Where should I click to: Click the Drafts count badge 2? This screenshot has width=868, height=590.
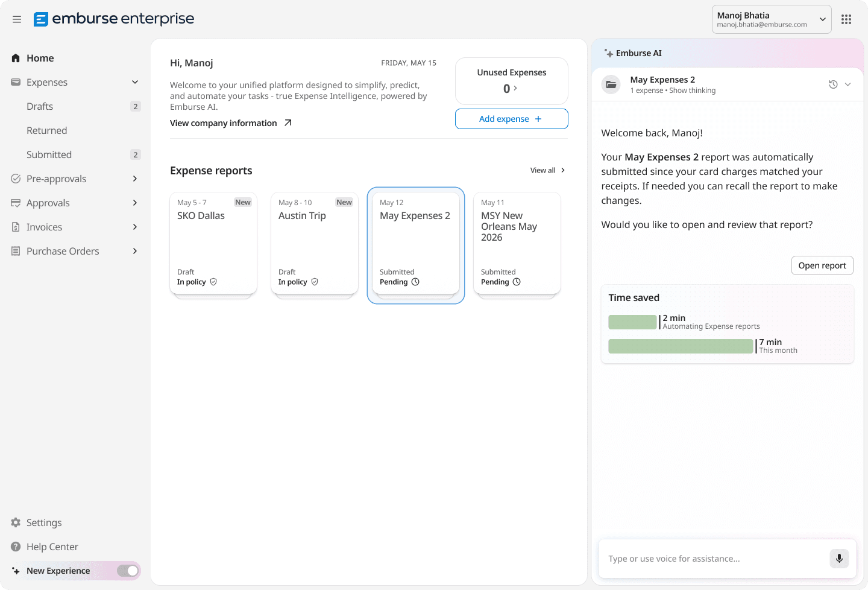136,106
